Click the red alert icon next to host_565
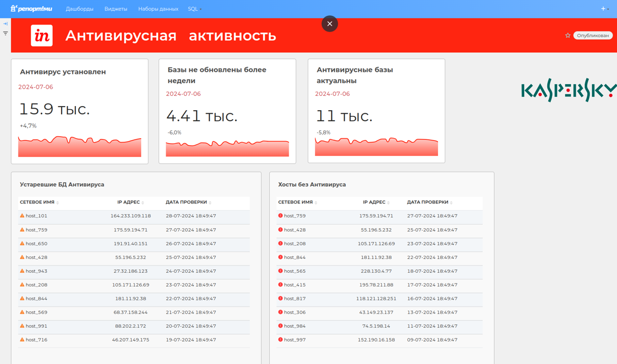 pyautogui.click(x=280, y=271)
